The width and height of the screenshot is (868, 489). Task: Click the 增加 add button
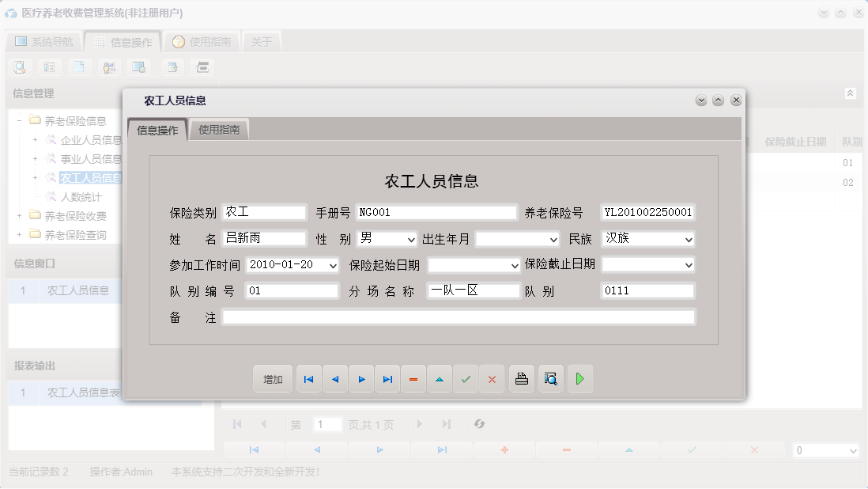pyautogui.click(x=272, y=378)
